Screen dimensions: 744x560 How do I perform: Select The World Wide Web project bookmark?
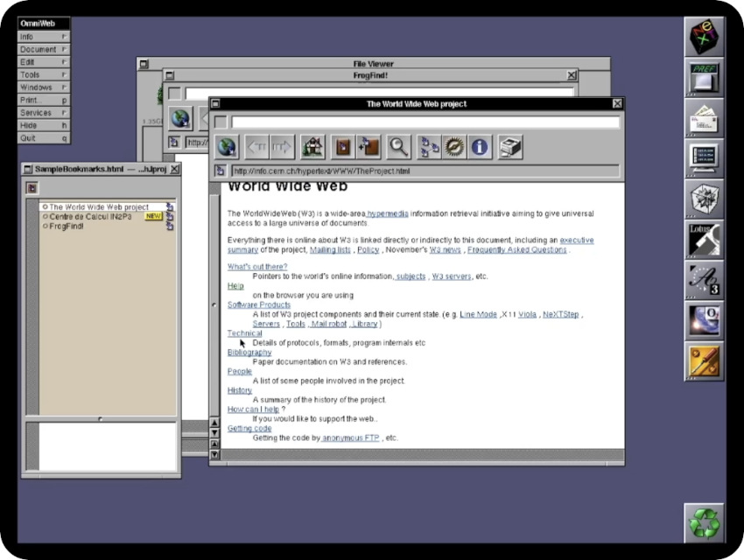click(108, 206)
